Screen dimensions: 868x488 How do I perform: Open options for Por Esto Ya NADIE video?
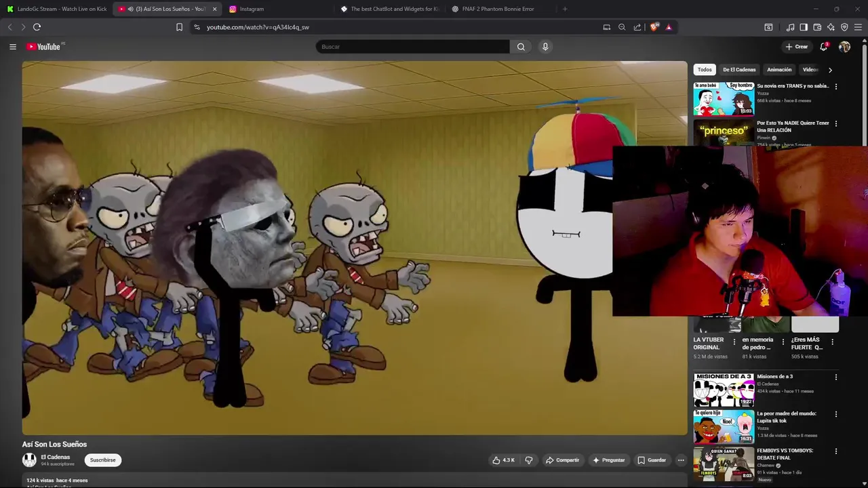(x=835, y=124)
